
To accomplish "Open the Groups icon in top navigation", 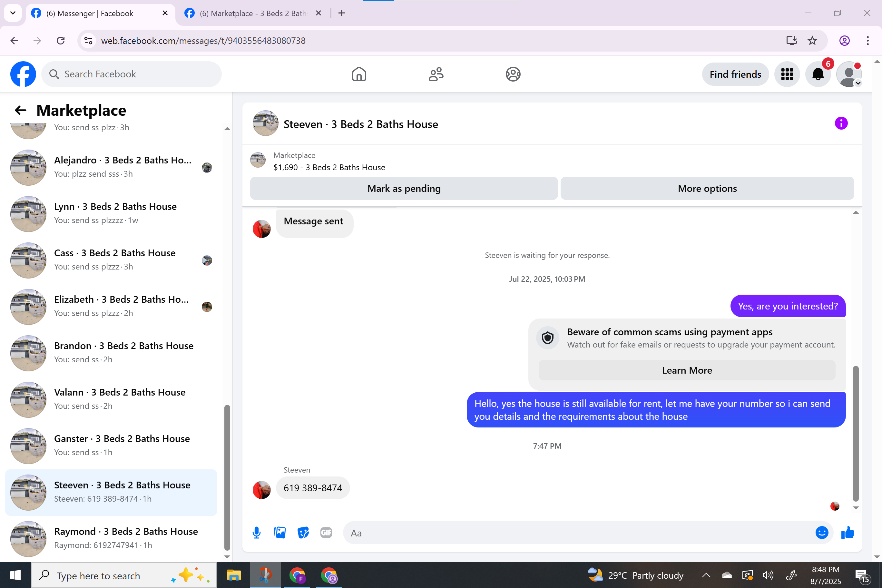I will tap(513, 74).
